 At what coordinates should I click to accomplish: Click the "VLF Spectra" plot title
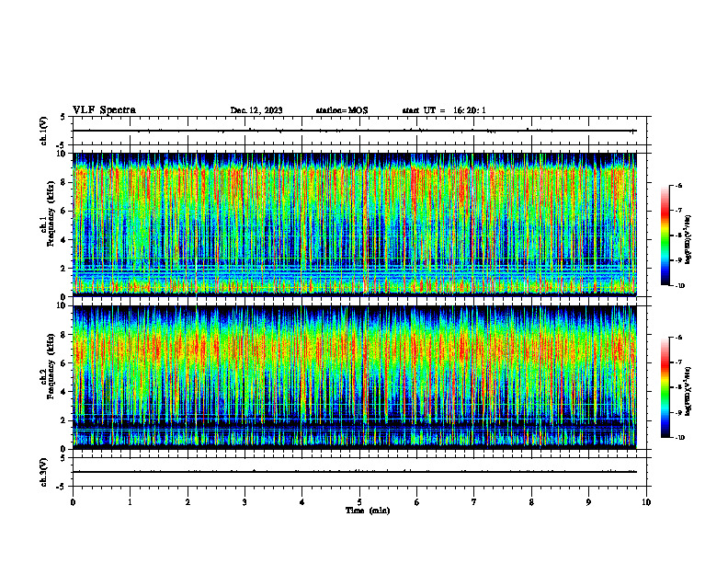pyautogui.click(x=104, y=110)
